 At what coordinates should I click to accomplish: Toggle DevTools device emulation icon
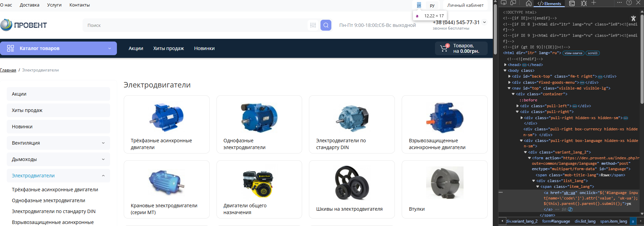point(513,3)
